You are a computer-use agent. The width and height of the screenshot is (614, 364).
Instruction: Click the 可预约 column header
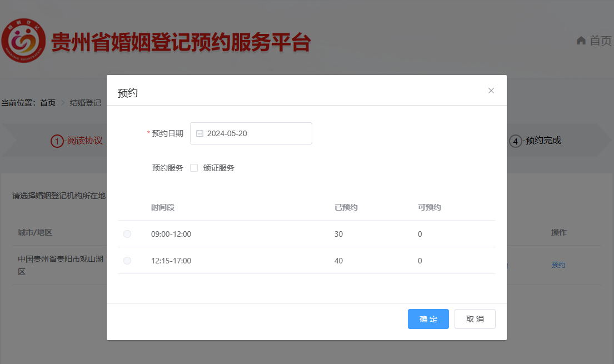(x=430, y=207)
